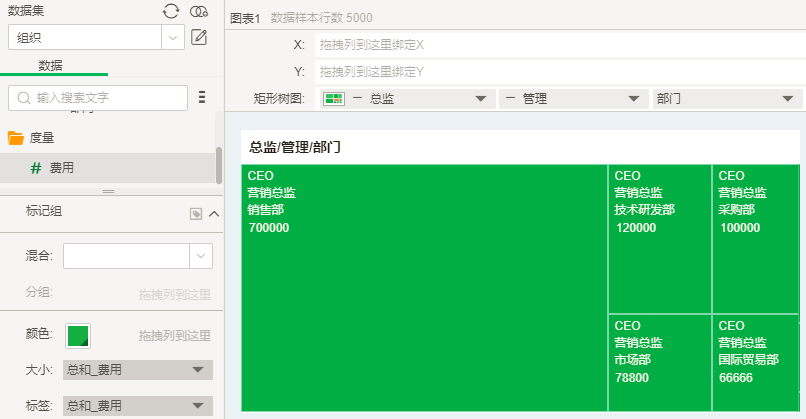Select the 技术研发部 120000 treemap block

coord(660,239)
